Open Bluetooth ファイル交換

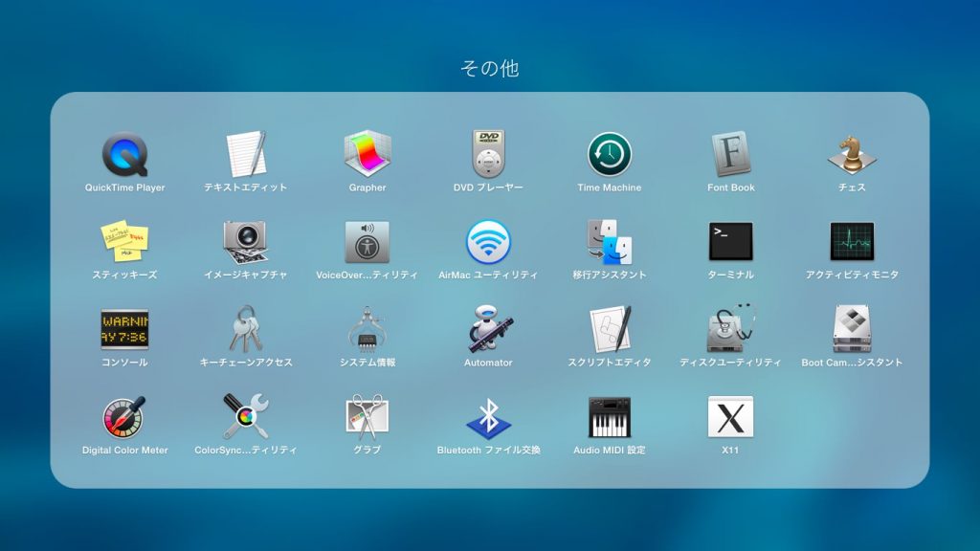pos(488,417)
